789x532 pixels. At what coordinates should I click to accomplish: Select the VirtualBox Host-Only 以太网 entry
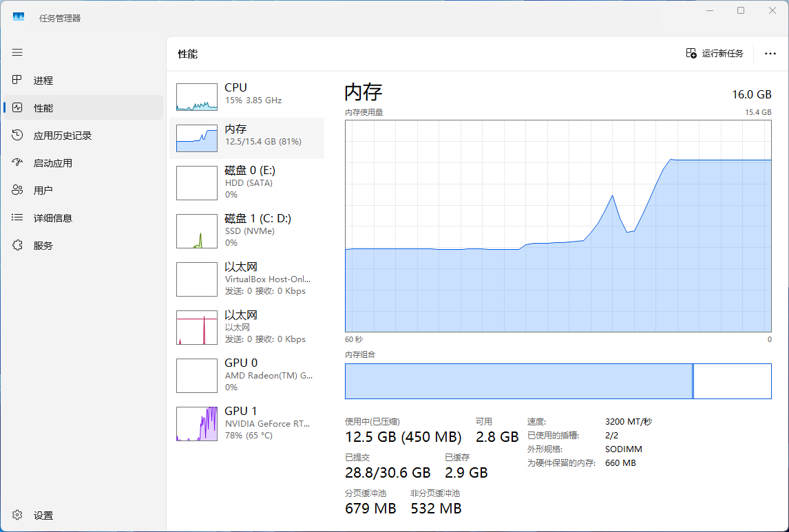246,279
